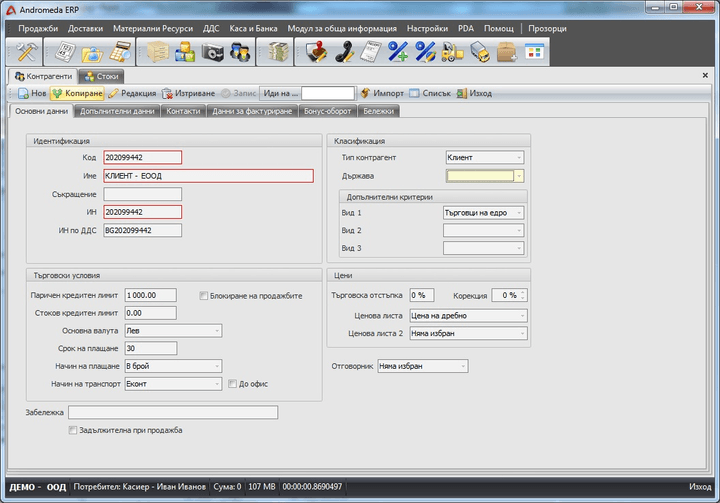Switch to Данни за фактуриране tab

coord(252,111)
